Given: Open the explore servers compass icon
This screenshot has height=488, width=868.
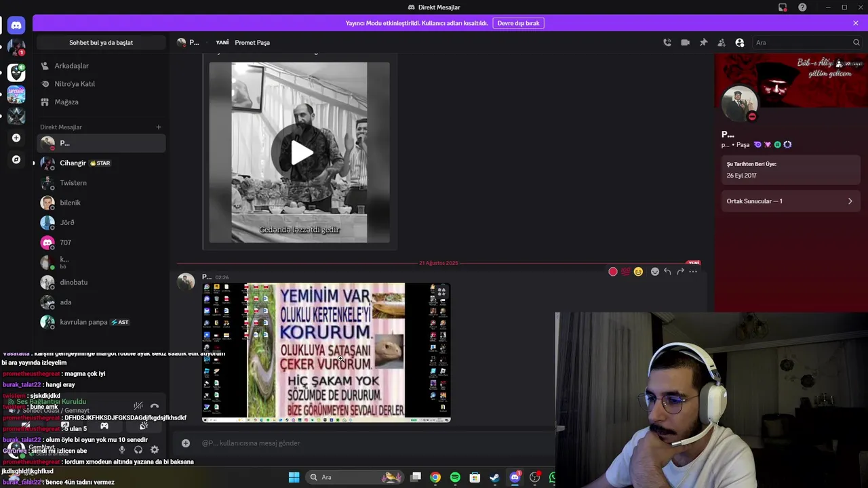Looking at the screenshot, I should (16, 160).
